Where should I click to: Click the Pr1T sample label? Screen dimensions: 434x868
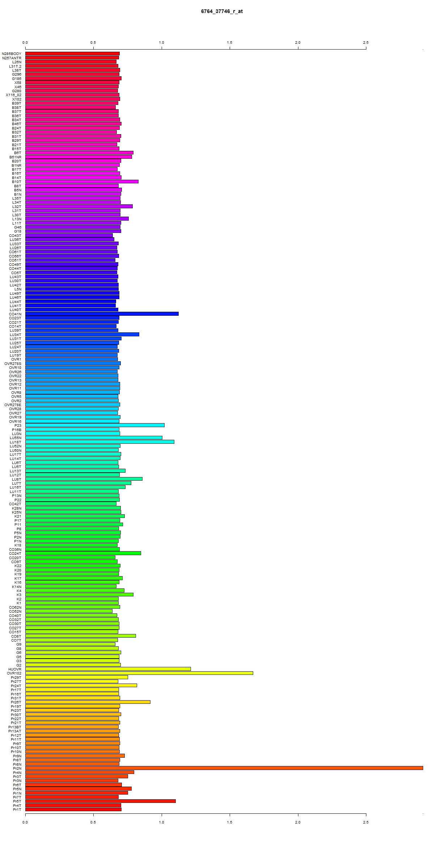coord(17,809)
